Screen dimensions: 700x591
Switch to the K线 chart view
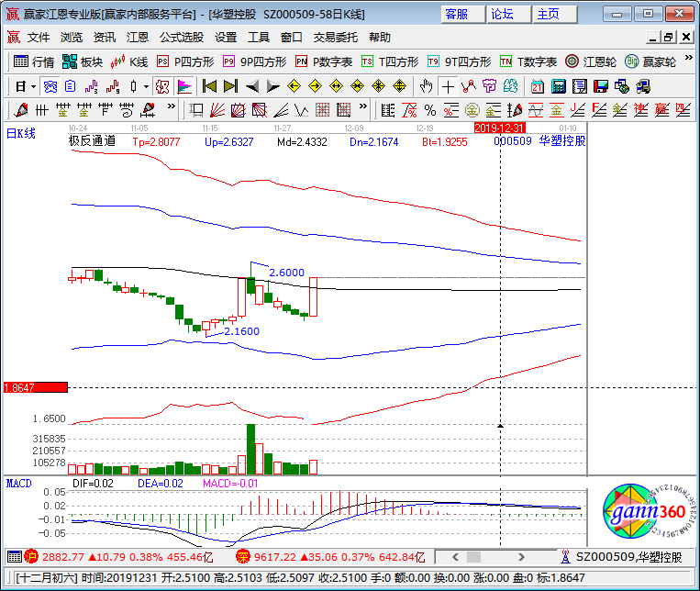(x=129, y=61)
